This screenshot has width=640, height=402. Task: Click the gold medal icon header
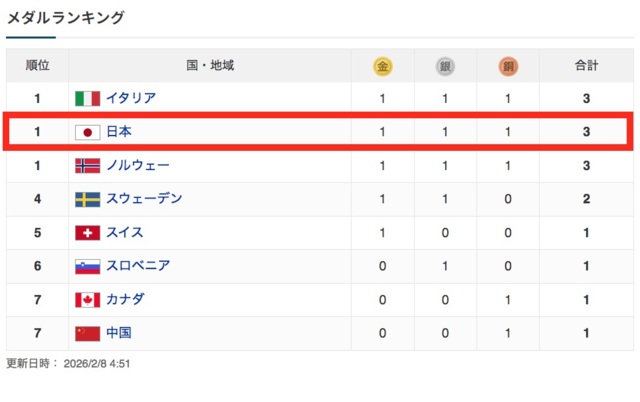pos(382,66)
